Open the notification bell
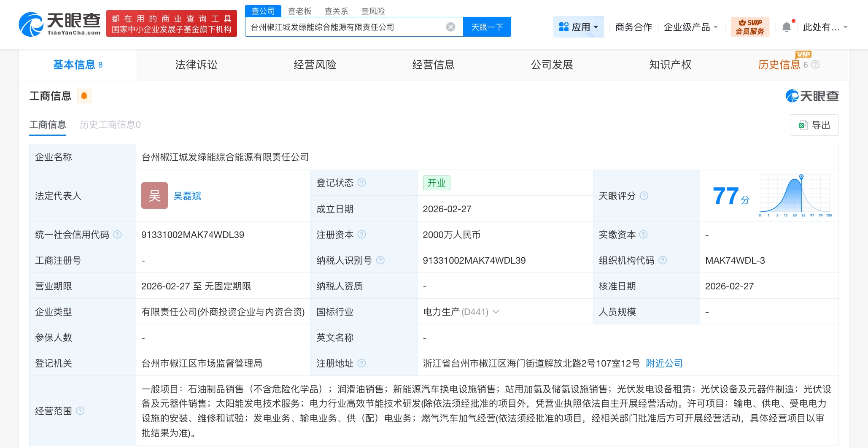The width and height of the screenshot is (868, 448). (786, 27)
